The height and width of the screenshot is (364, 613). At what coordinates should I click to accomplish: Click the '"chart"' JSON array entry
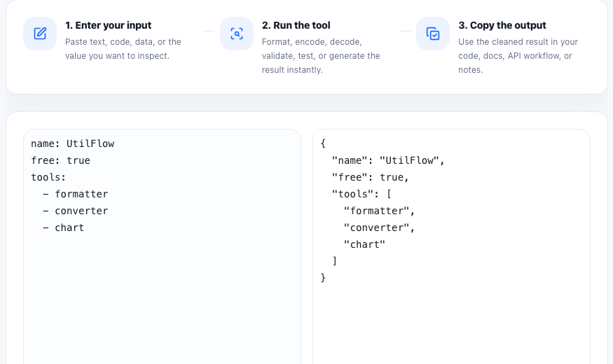point(364,244)
